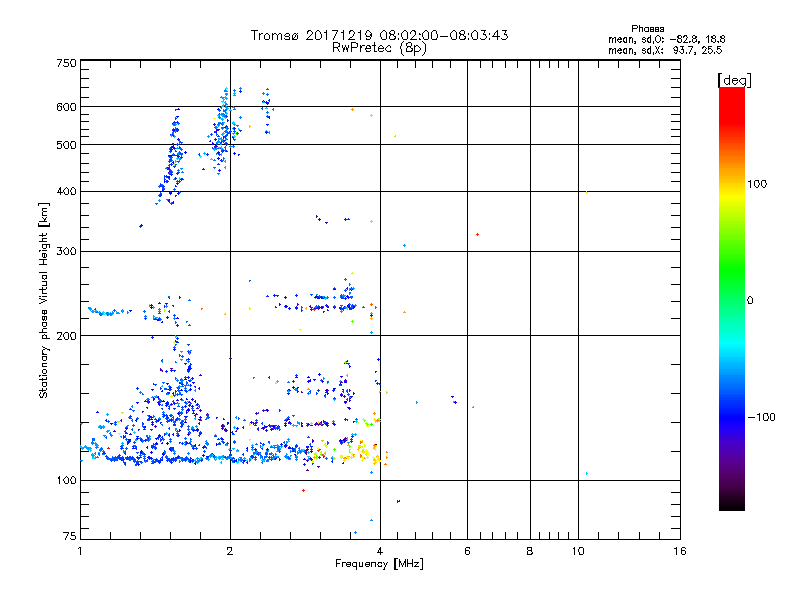Click the colorbar tick label '100'
Screen dimensions: 800x600
tap(757, 184)
